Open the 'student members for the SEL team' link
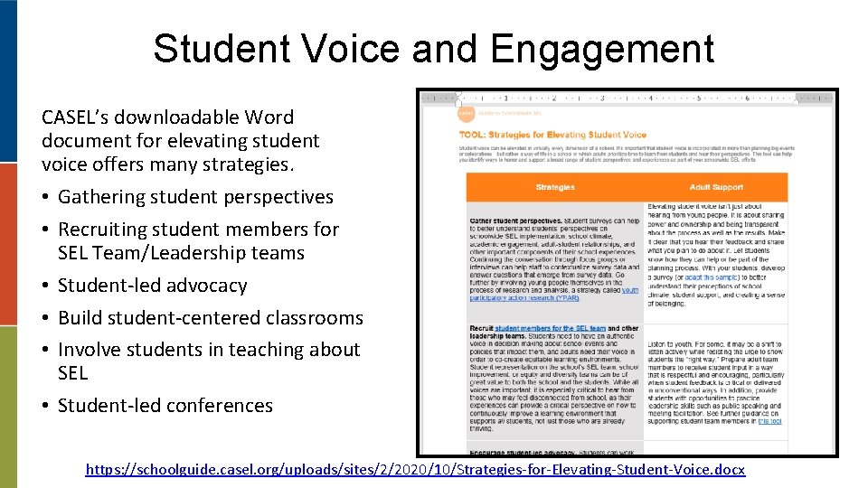 (551, 328)
